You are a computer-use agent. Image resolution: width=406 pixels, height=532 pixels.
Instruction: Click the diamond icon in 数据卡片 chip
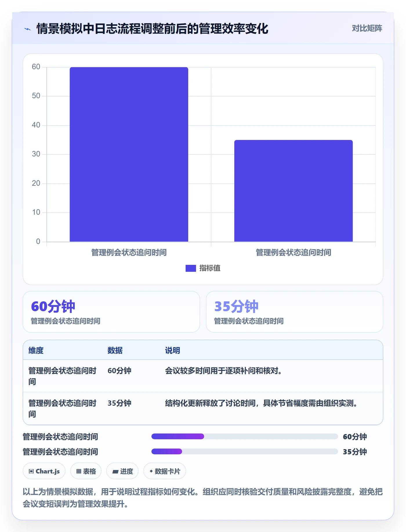(151, 471)
